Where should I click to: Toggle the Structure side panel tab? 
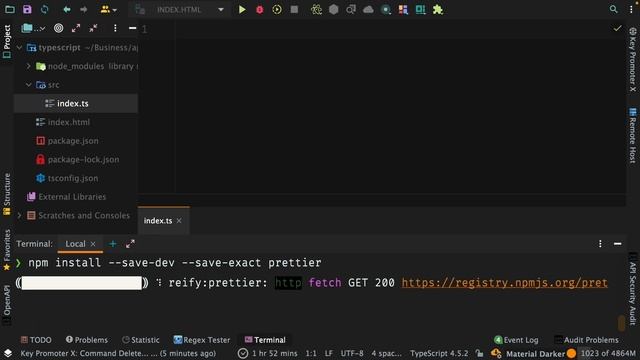[7, 194]
